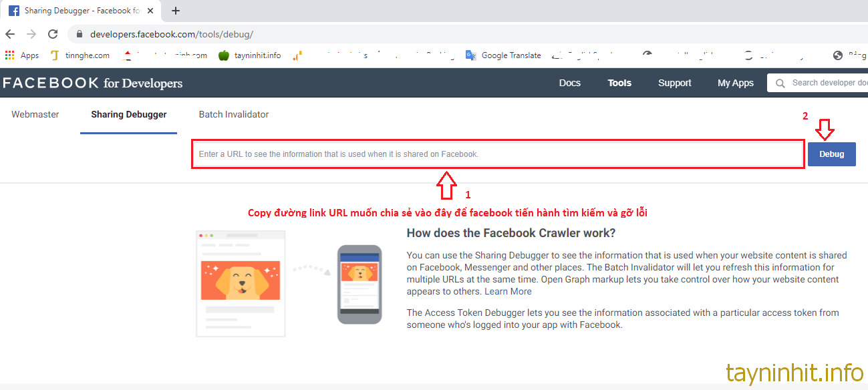Follow the Learn More link
The width and height of the screenshot is (868, 390).
(x=508, y=291)
